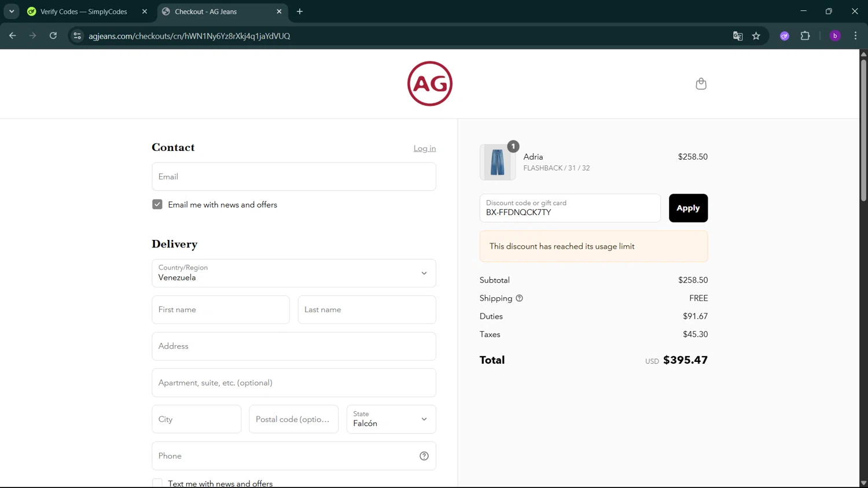Image resolution: width=868 pixels, height=488 pixels.
Task: Click the phone field help icon
Action: 424,456
